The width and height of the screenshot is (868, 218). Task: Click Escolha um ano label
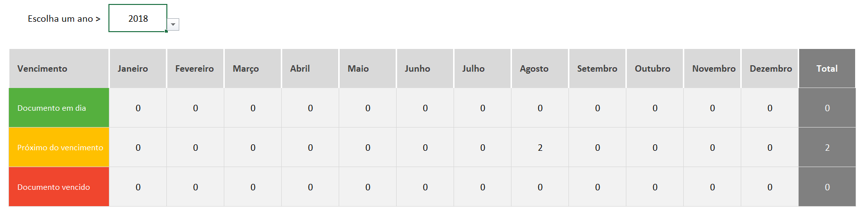(64, 19)
